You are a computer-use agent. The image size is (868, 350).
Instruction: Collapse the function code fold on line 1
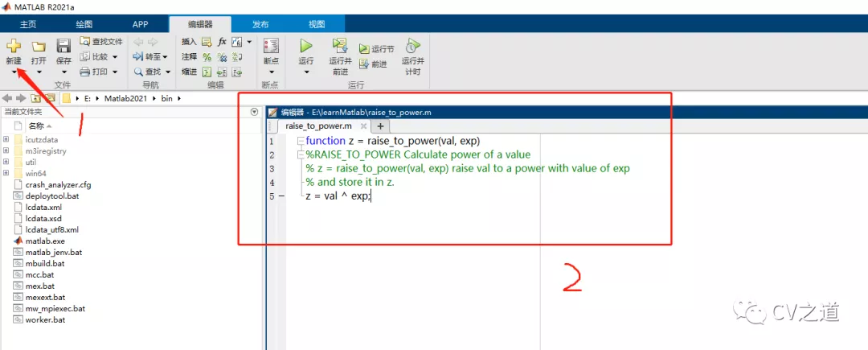point(300,141)
